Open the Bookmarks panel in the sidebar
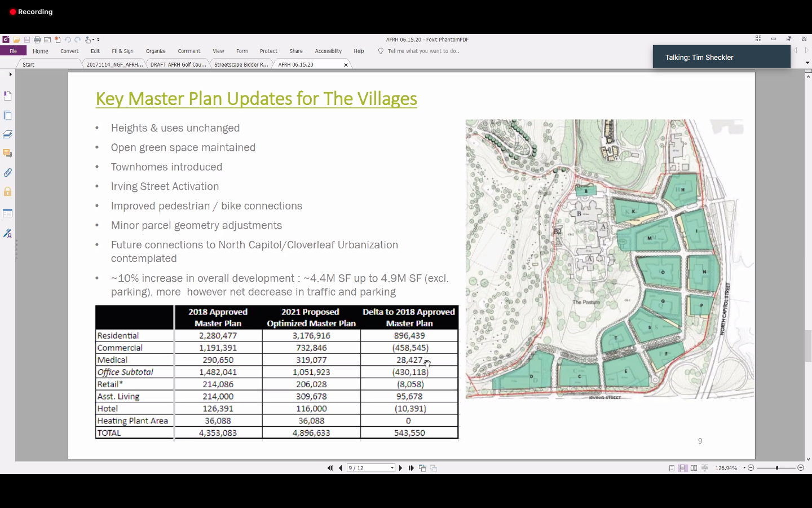This screenshot has width=812, height=508. click(x=8, y=96)
